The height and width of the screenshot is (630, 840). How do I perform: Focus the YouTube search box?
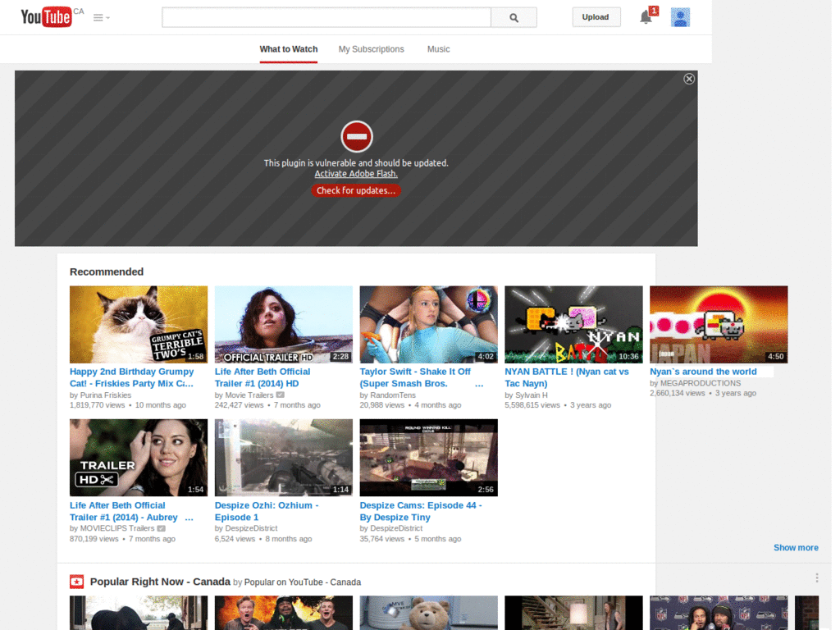(326, 18)
